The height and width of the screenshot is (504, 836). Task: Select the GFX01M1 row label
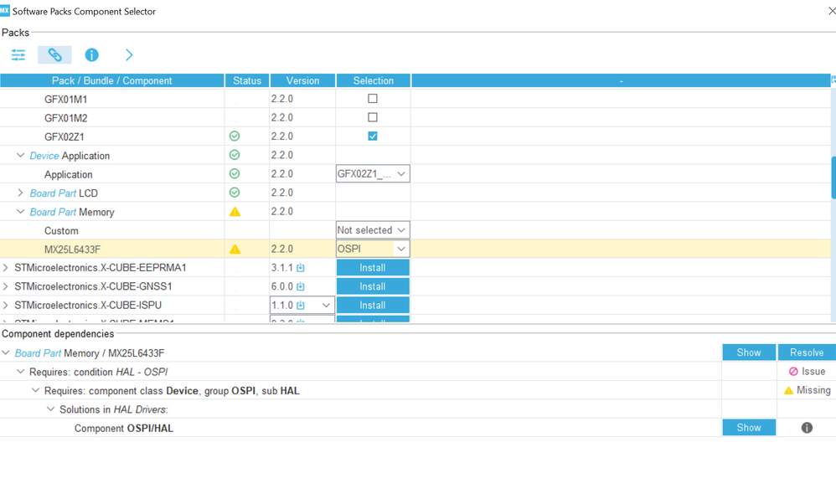pos(65,99)
